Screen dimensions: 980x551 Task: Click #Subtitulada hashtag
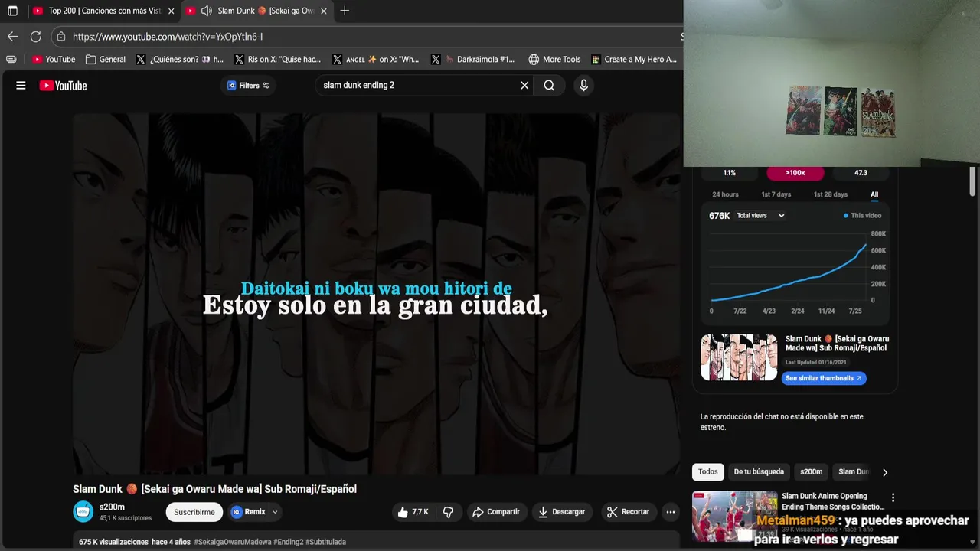(325, 542)
